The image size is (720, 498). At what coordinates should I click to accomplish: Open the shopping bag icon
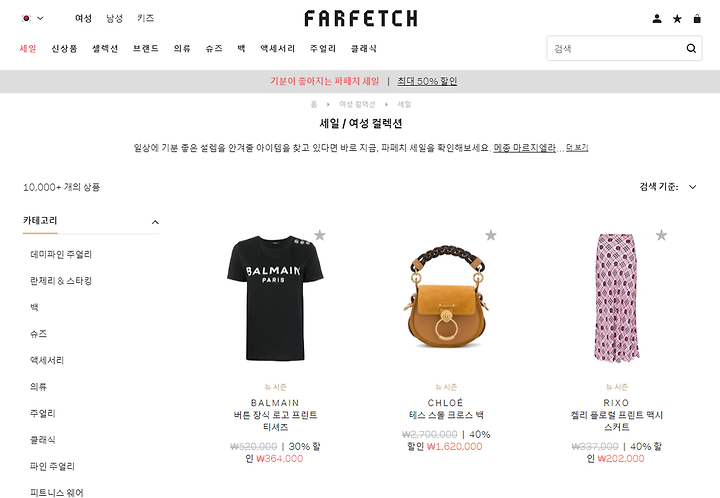(697, 19)
